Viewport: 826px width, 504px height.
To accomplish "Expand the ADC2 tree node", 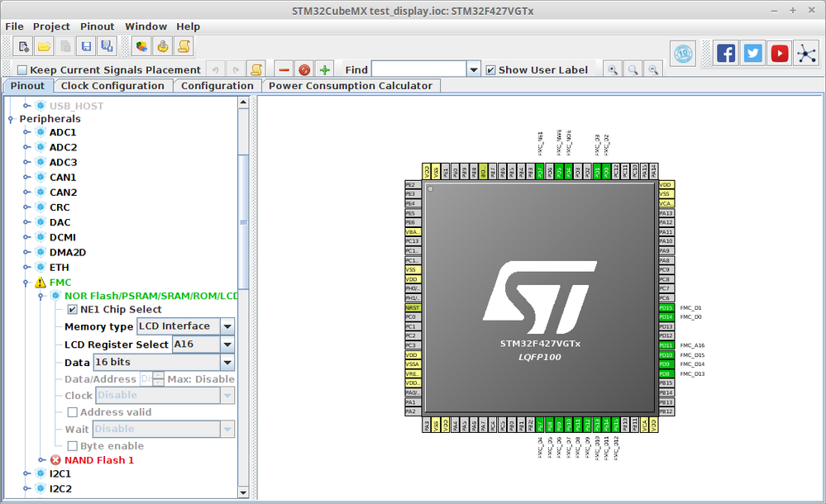I will pyautogui.click(x=26, y=147).
